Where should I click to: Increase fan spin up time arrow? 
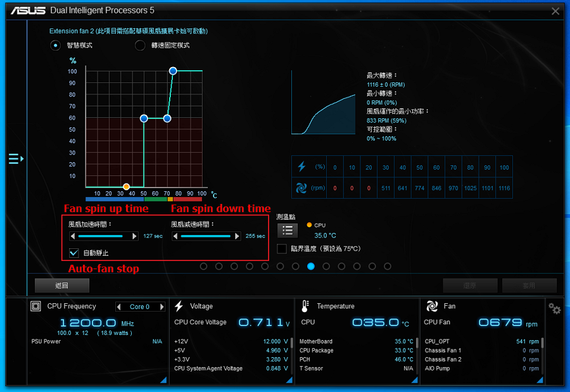point(134,236)
